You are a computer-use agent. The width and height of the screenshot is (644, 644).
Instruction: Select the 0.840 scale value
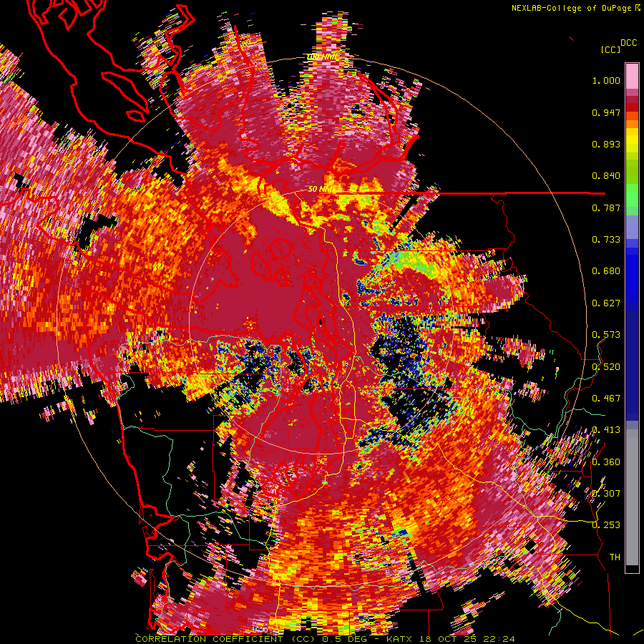(606, 176)
